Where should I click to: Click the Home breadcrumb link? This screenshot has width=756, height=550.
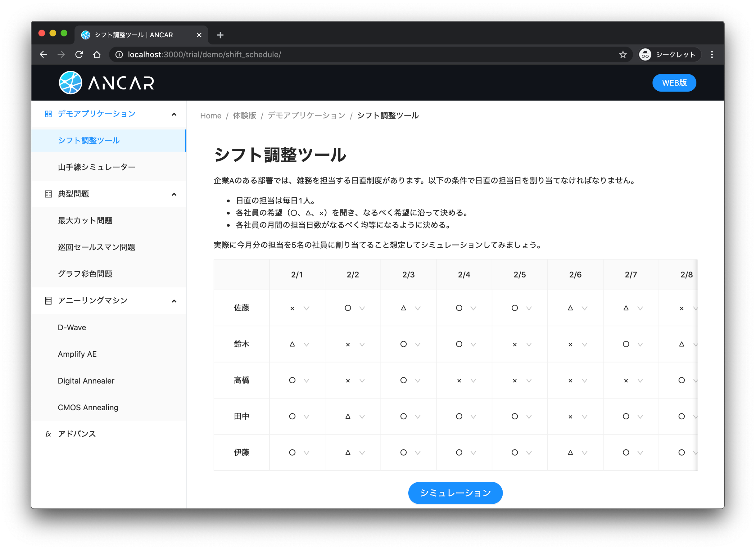[211, 116]
